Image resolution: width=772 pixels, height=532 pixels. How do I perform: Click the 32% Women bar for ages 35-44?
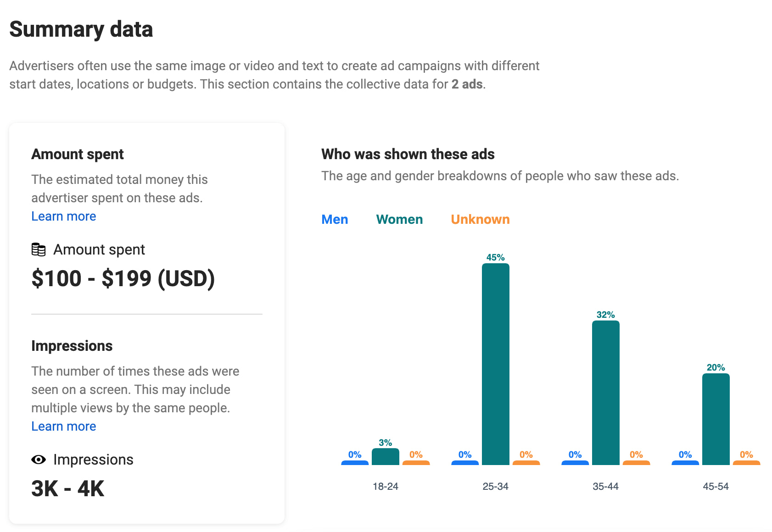(606, 392)
